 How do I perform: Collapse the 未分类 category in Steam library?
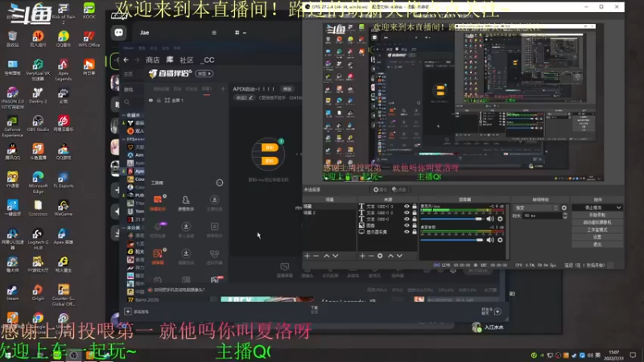[124, 228]
